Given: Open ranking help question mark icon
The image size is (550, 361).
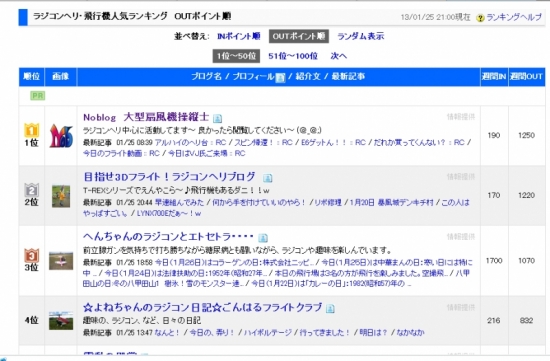Looking at the screenshot, I should (480, 18).
